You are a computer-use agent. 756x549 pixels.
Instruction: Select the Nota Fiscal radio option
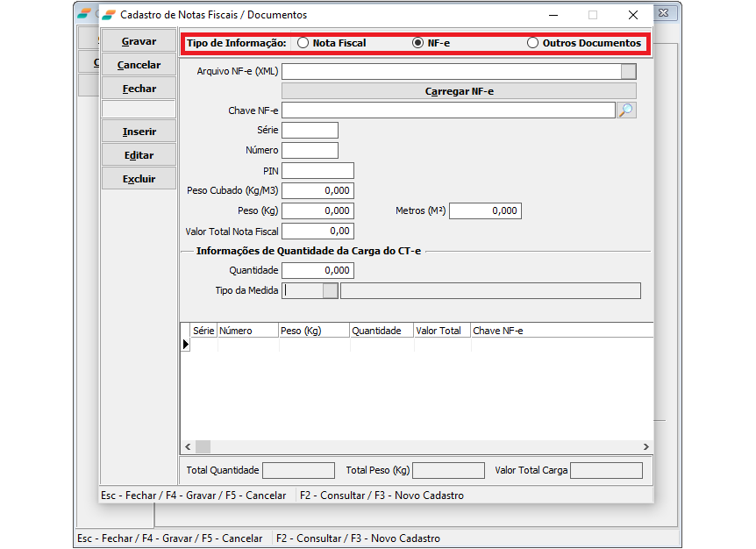click(x=303, y=43)
